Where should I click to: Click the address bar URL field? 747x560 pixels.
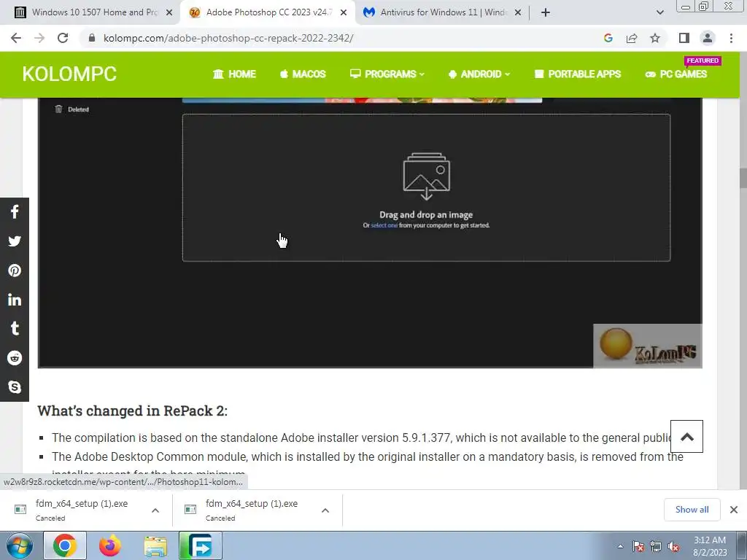click(x=228, y=38)
